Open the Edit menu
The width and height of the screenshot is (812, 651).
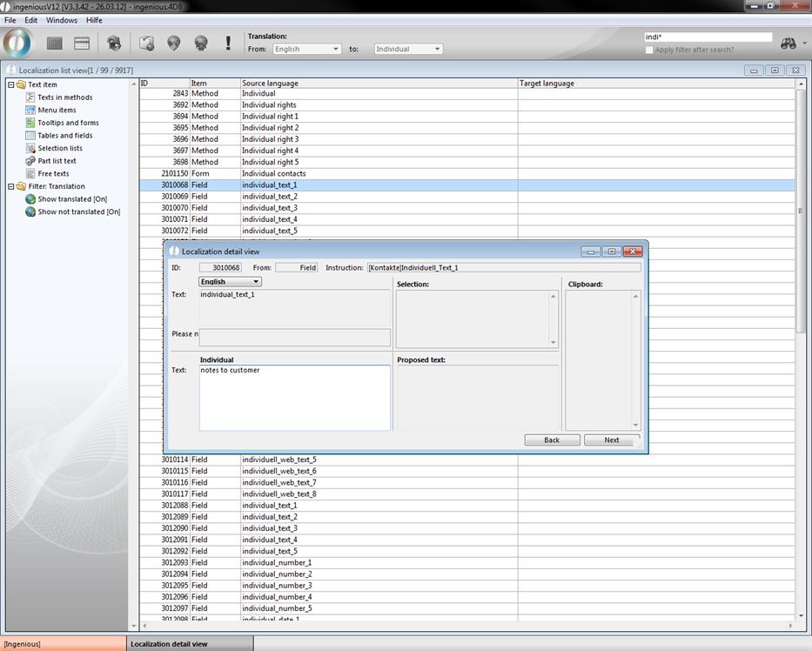click(30, 20)
